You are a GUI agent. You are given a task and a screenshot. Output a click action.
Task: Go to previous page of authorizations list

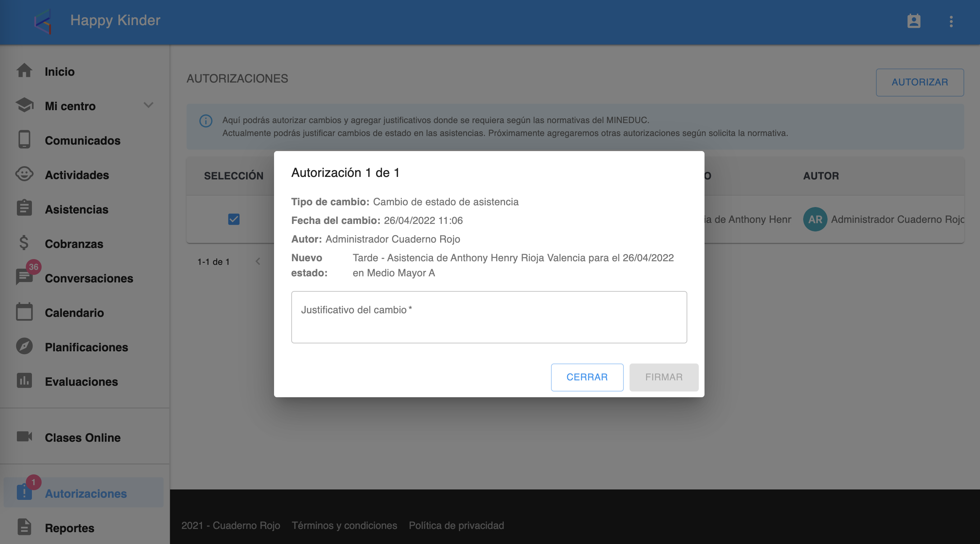pyautogui.click(x=258, y=262)
